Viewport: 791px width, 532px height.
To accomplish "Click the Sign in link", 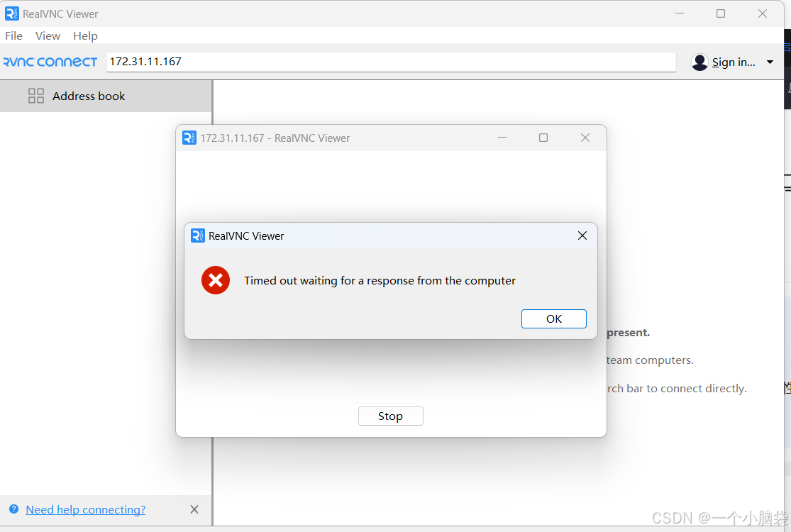I will [734, 62].
